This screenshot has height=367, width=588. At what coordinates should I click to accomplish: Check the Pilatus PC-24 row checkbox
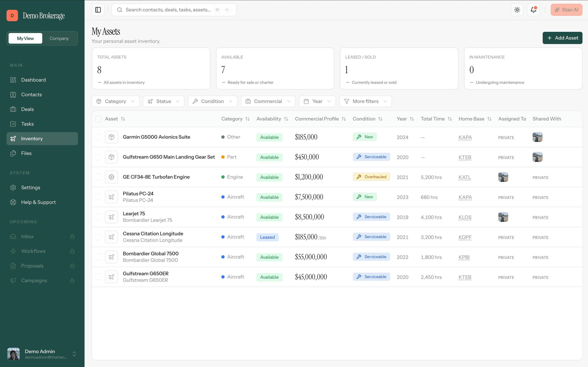(x=98, y=197)
